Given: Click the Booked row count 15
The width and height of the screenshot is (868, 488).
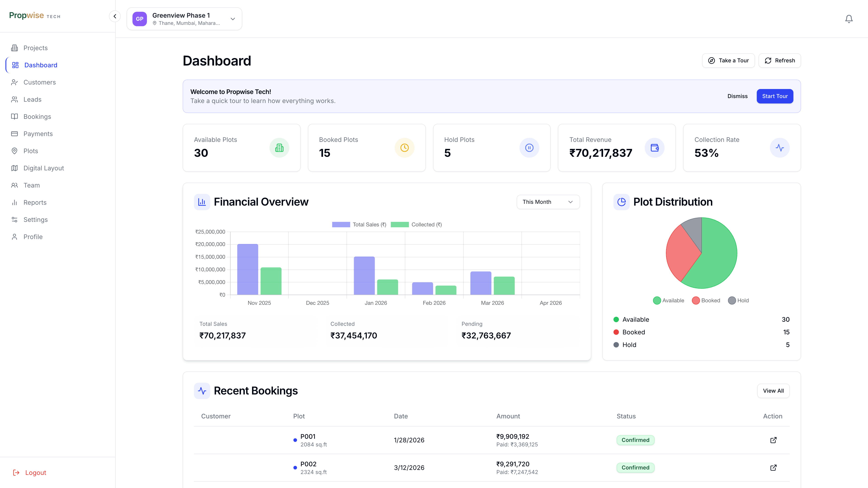Looking at the screenshot, I should 786,332.
